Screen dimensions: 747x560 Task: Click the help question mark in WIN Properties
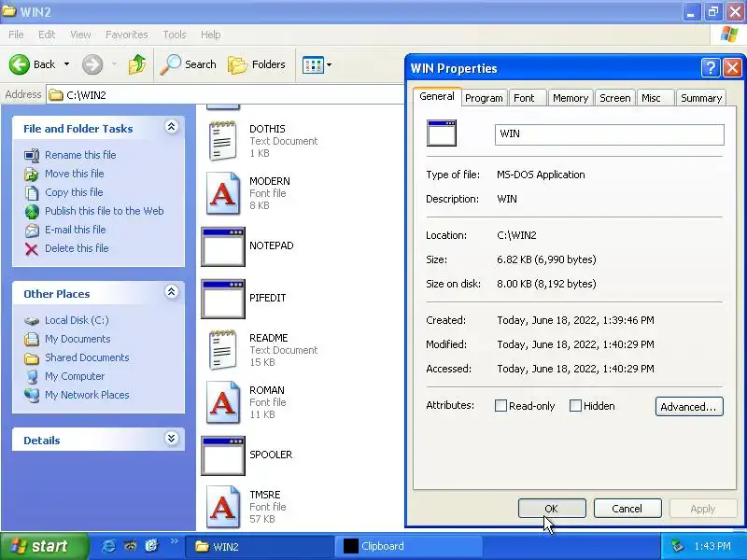(x=710, y=67)
